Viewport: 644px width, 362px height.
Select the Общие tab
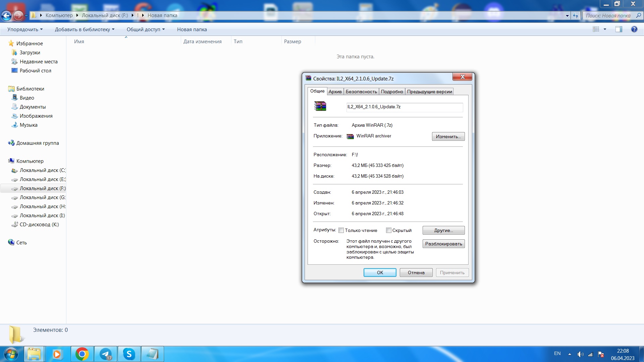(317, 91)
